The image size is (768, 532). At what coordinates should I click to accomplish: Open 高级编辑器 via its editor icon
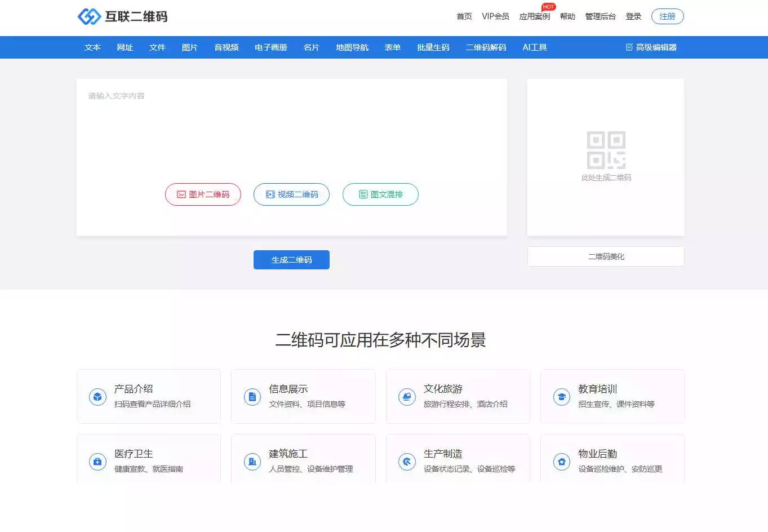point(629,47)
